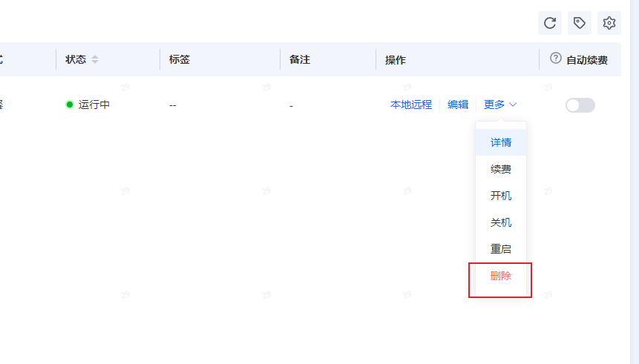Choose 关机 from the menu
639x364 pixels.
click(x=501, y=222)
